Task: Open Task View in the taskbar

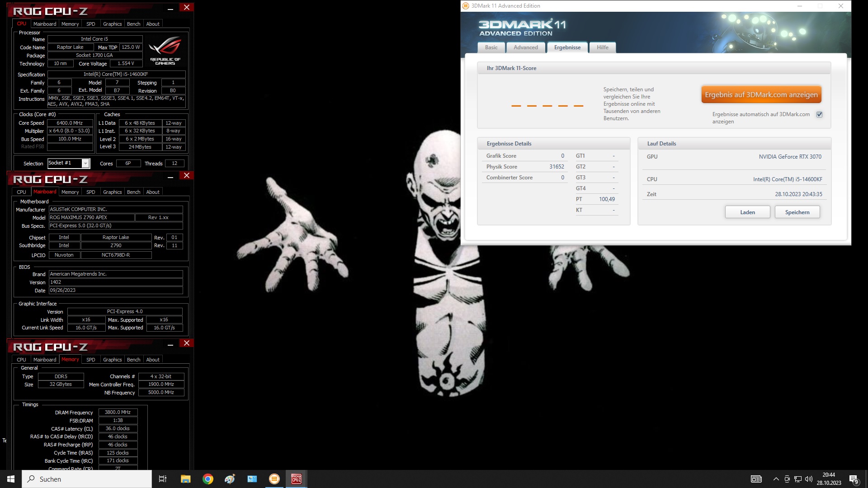Action: (x=163, y=479)
